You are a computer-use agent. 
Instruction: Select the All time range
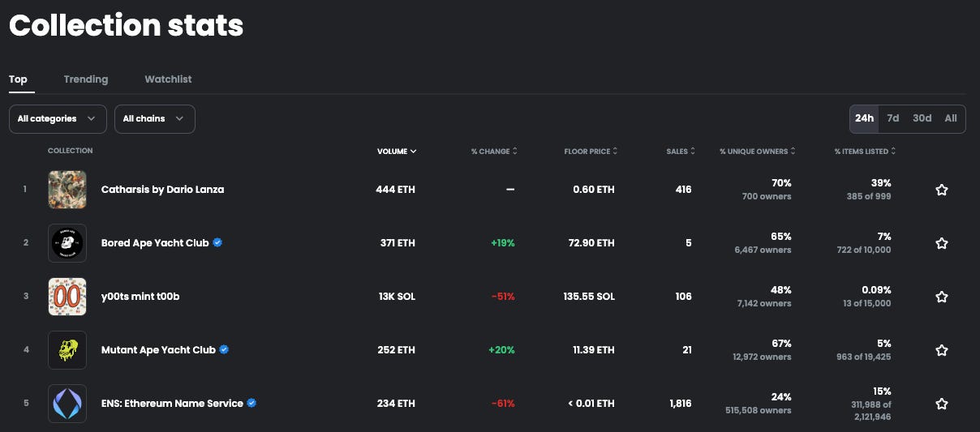coord(951,118)
